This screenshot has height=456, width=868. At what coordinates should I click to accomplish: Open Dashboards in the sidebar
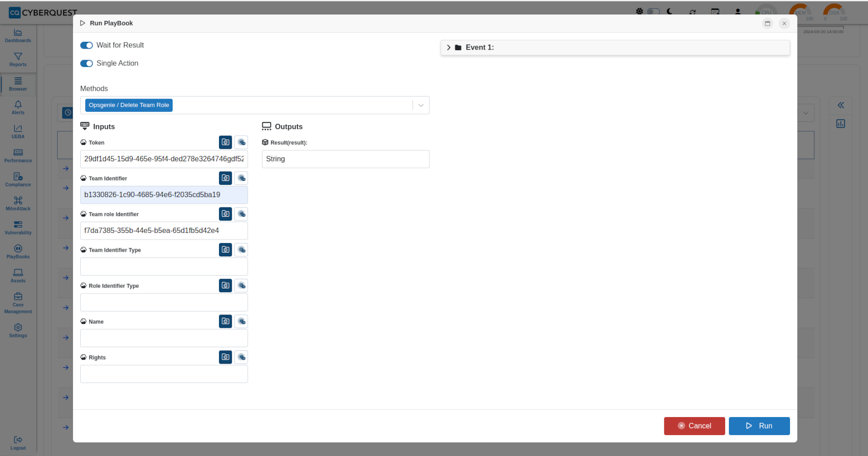[x=18, y=36]
